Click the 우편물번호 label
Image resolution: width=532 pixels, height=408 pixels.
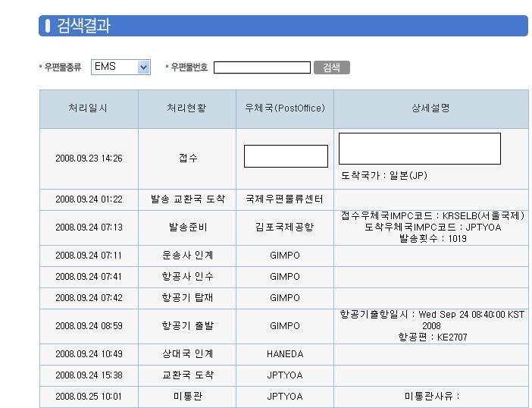point(189,67)
